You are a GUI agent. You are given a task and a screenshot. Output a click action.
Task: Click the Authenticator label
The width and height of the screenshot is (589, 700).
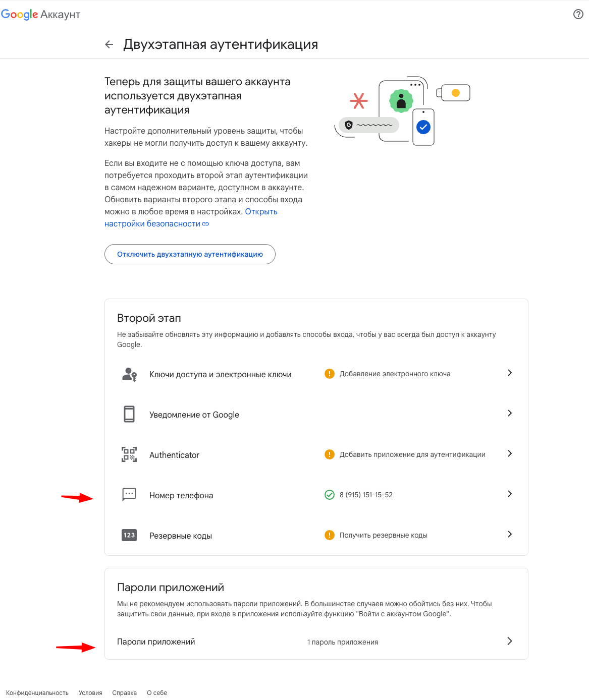174,455
